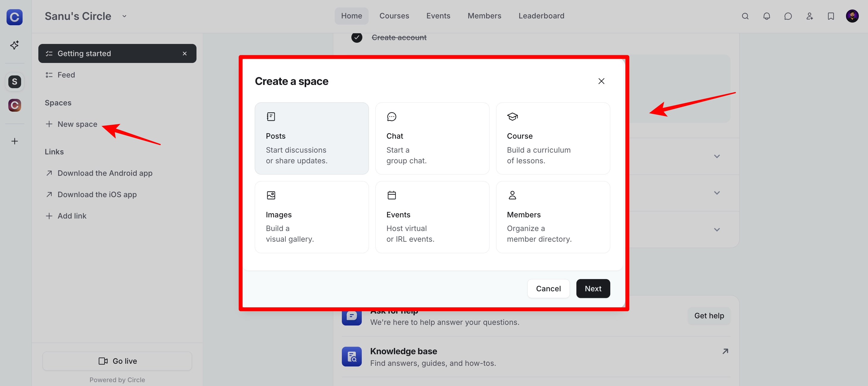The height and width of the screenshot is (386, 868).
Task: Click the Cancel button
Action: pyautogui.click(x=548, y=288)
